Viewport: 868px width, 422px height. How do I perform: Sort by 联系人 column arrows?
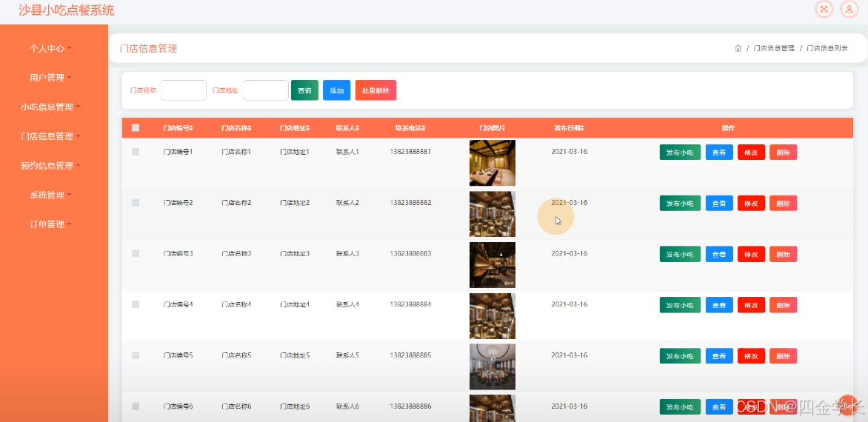[358, 128]
